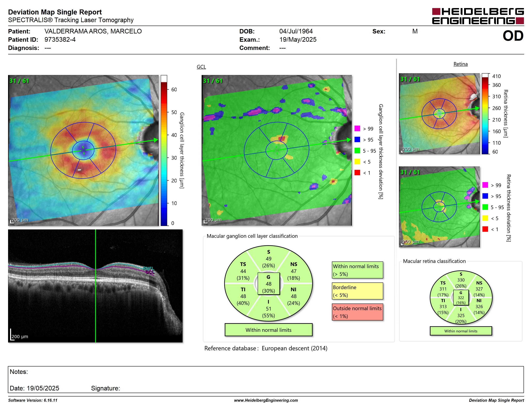Click Retina result box Within normal limits
The width and height of the screenshot is (532, 411).
click(x=461, y=331)
